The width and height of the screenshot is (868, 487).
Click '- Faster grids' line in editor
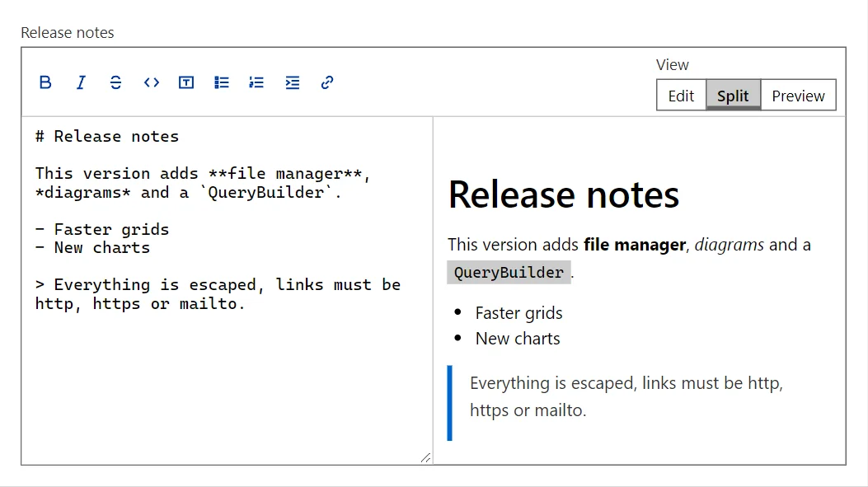click(102, 229)
